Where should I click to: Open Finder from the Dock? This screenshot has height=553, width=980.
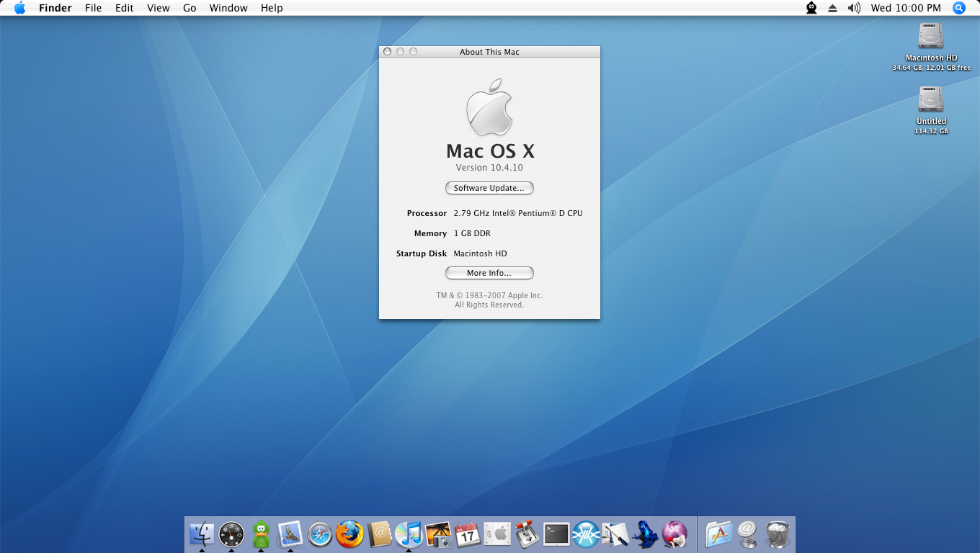click(x=202, y=534)
